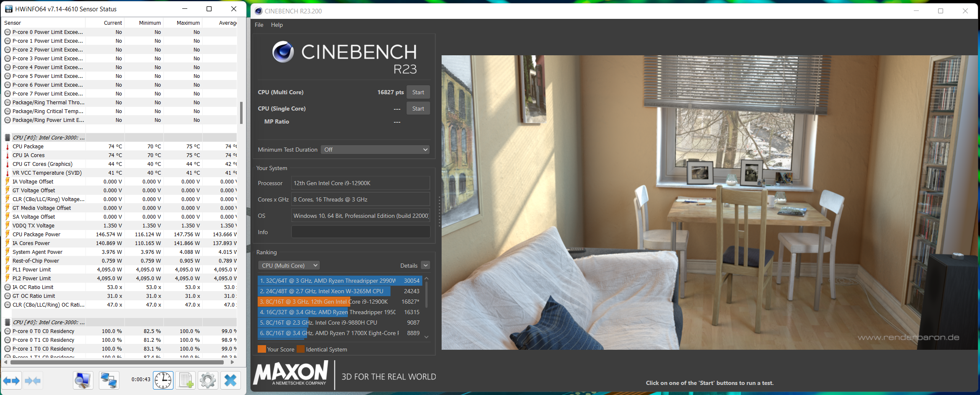Click circle icon beside P-core 0 T0 C0 Residency
This screenshot has height=395, width=980.
(x=8, y=331)
